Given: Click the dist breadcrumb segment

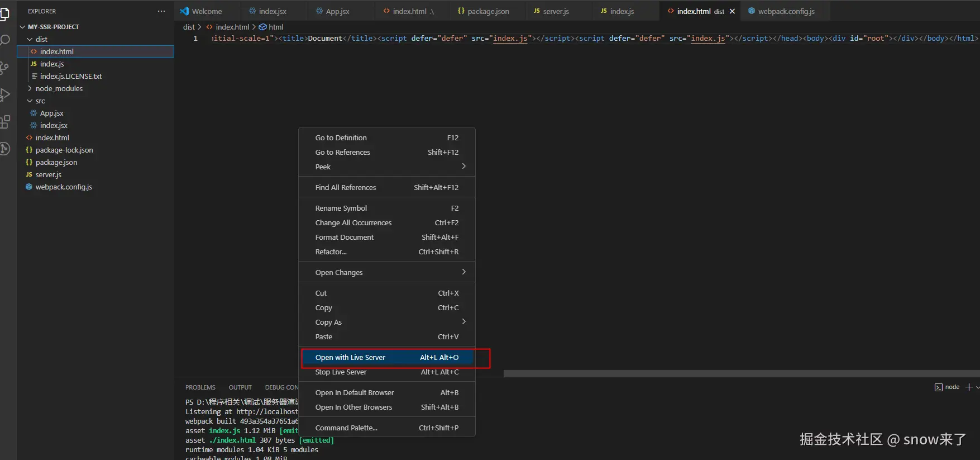Looking at the screenshot, I should click(x=189, y=27).
